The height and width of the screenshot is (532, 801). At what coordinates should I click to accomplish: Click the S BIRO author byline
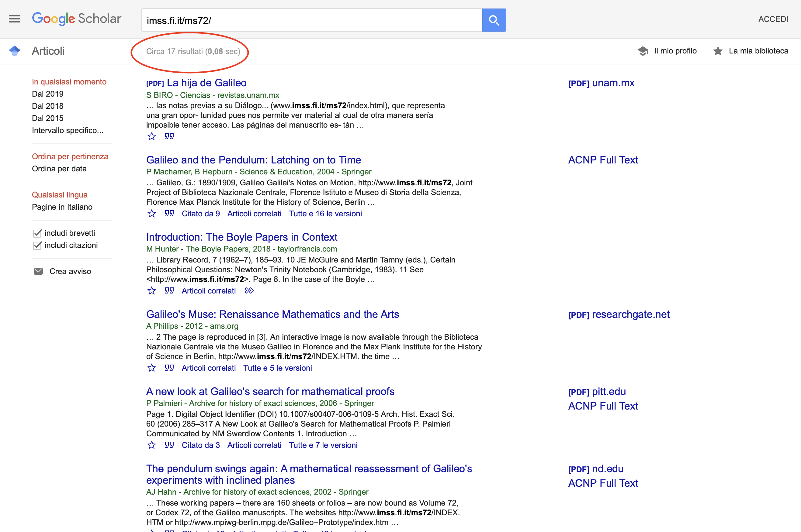coord(160,95)
